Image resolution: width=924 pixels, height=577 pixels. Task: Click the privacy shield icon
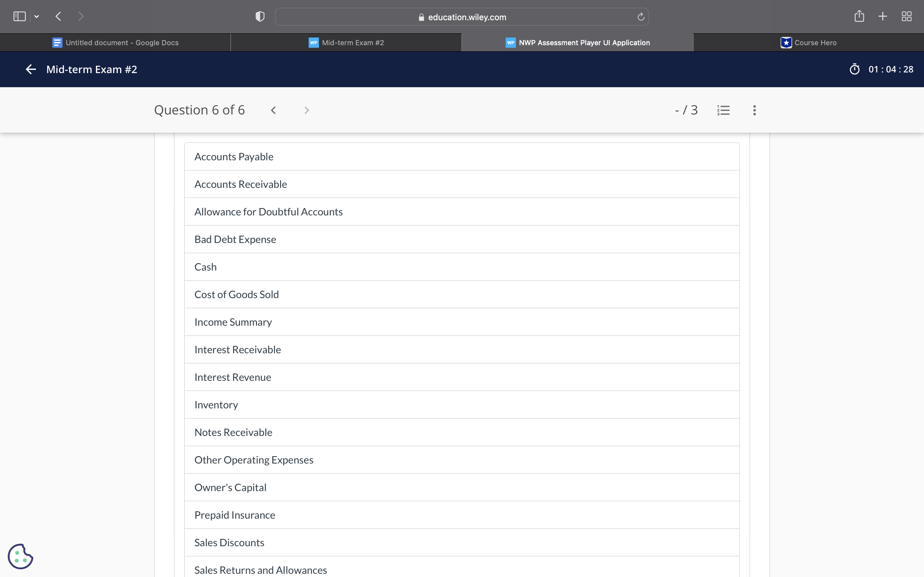pyautogui.click(x=260, y=17)
